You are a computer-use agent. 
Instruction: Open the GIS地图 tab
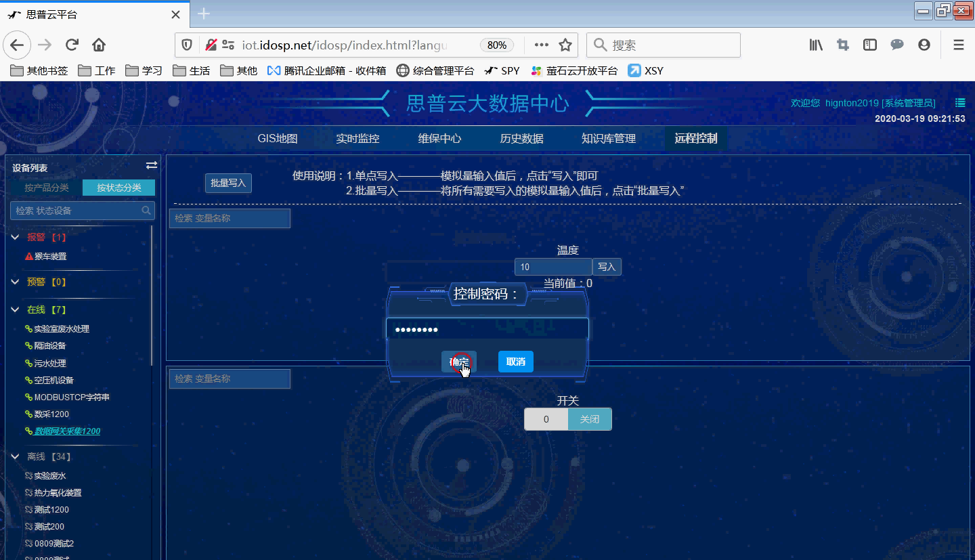277,138
